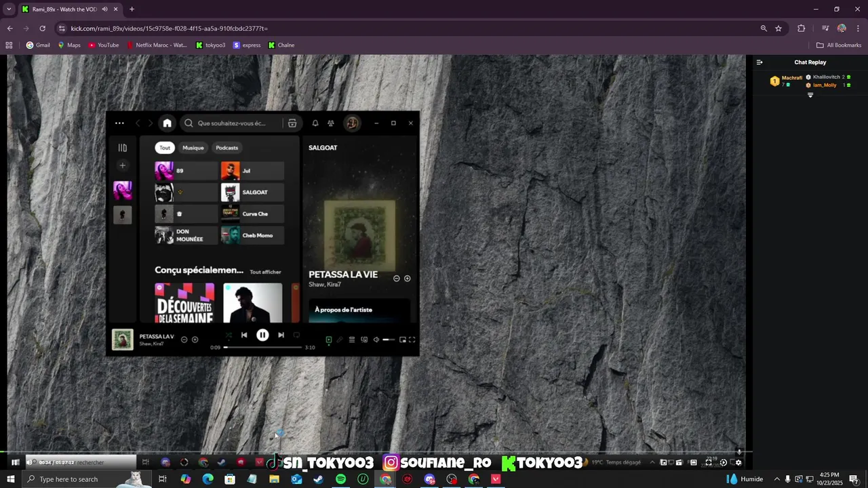Seek within Spotify song progress bar
The height and width of the screenshot is (488, 868).
(263, 347)
